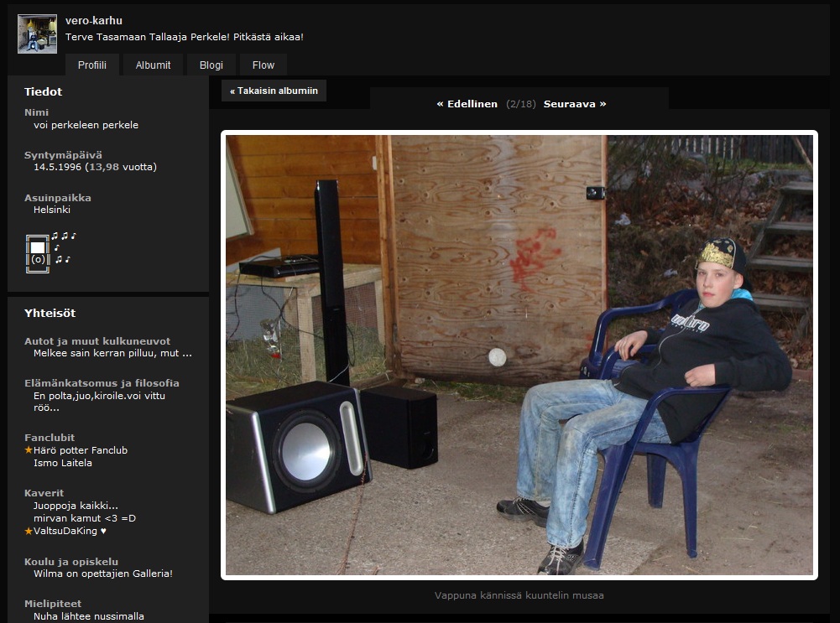Open the 'Juoppoja kaikki...' community
840x623 pixels.
[x=76, y=506]
